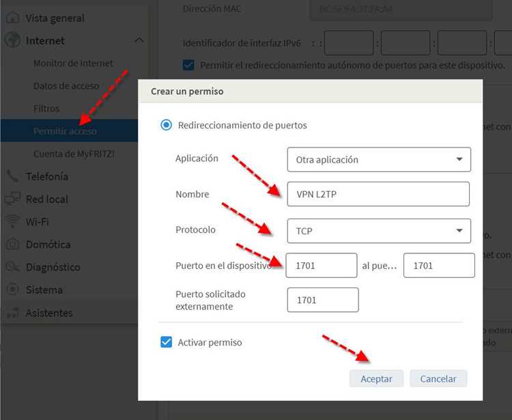Click first IPv6 interface identifier box
This screenshot has height=420, width=512.
tap(349, 43)
